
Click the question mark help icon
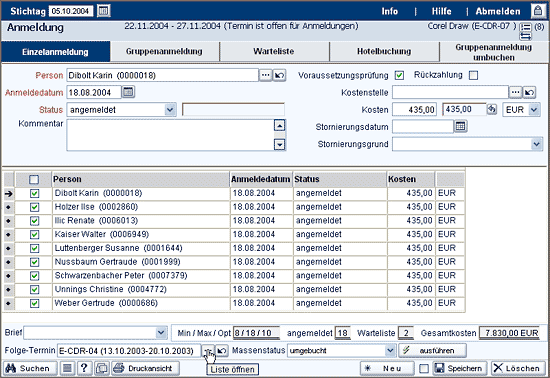coord(84,368)
